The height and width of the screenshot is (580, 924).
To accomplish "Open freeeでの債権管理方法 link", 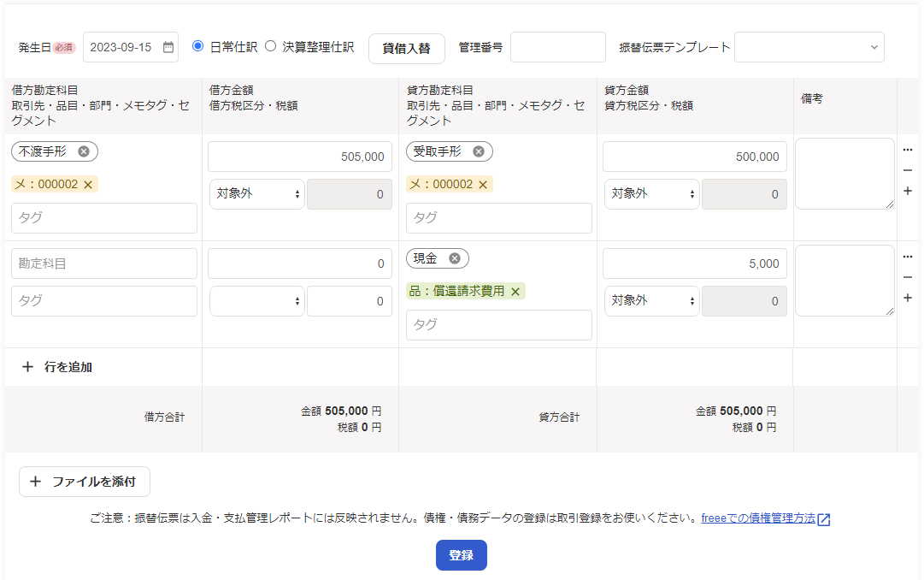I will tap(758, 518).
